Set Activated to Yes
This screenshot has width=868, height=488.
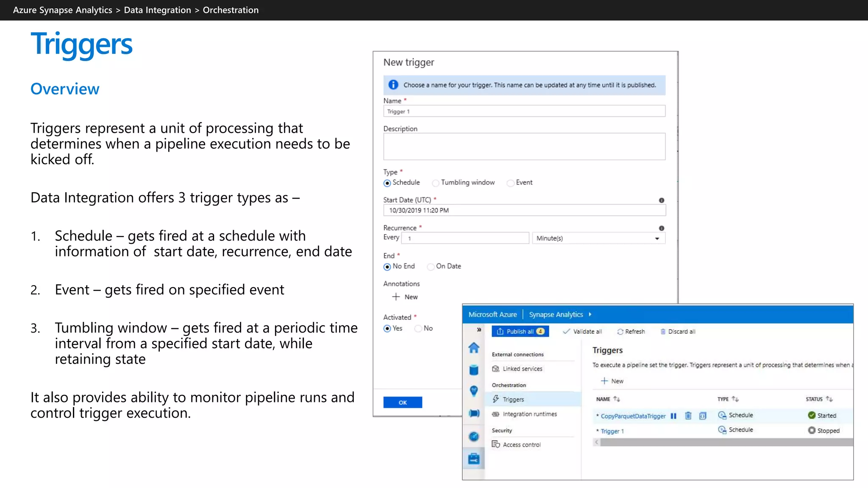387,329
